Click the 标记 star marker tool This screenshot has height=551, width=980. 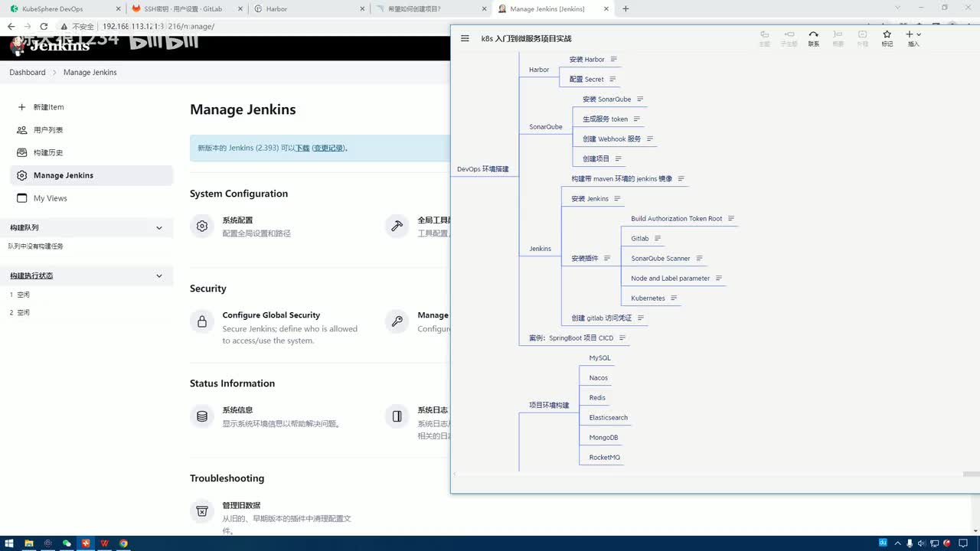(887, 38)
